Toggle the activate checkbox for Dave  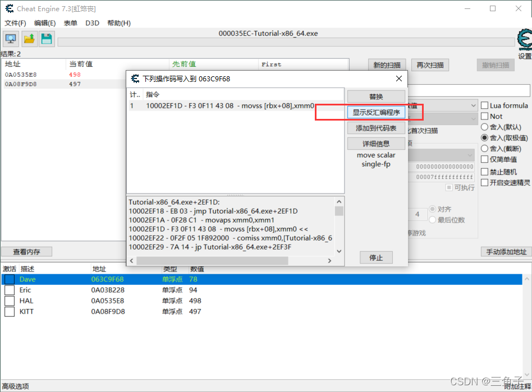click(x=10, y=279)
